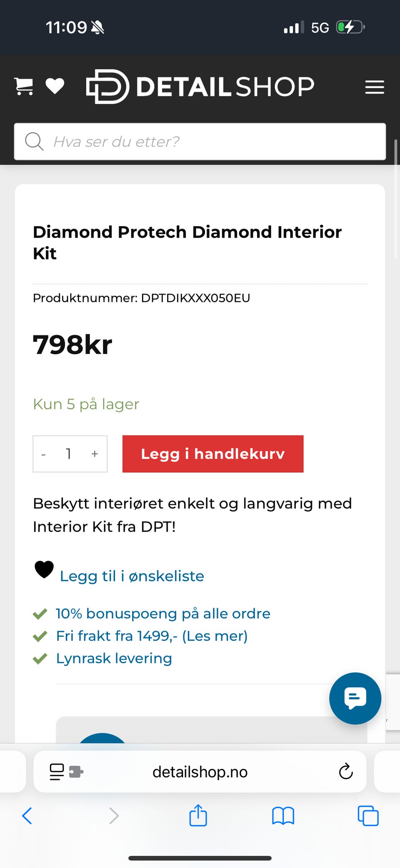Focus the 'Hva ser du etter?' search field
The image size is (400, 868).
click(200, 141)
